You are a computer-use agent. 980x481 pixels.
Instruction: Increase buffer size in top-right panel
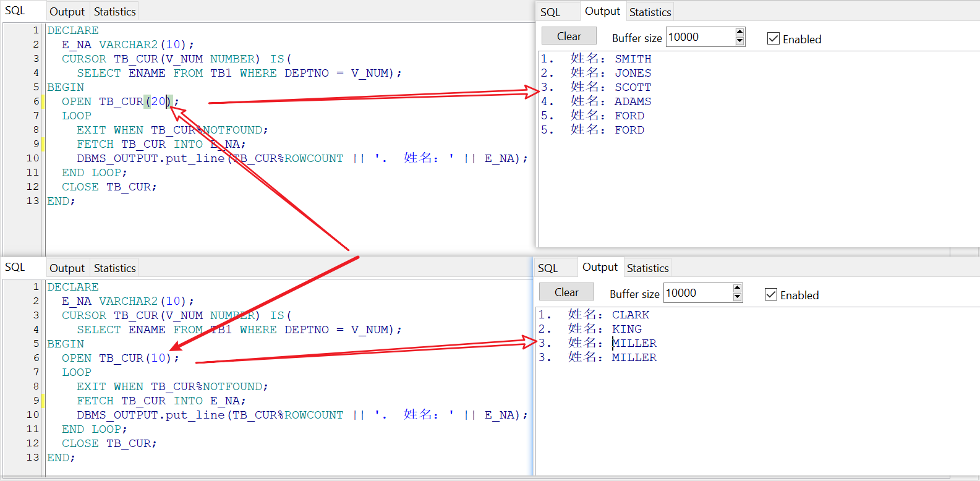pyautogui.click(x=739, y=32)
